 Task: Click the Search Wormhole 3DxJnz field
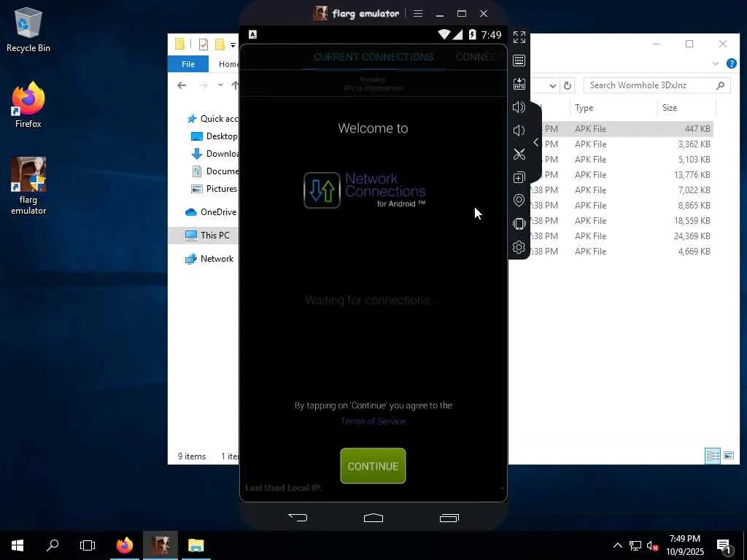coord(657,85)
